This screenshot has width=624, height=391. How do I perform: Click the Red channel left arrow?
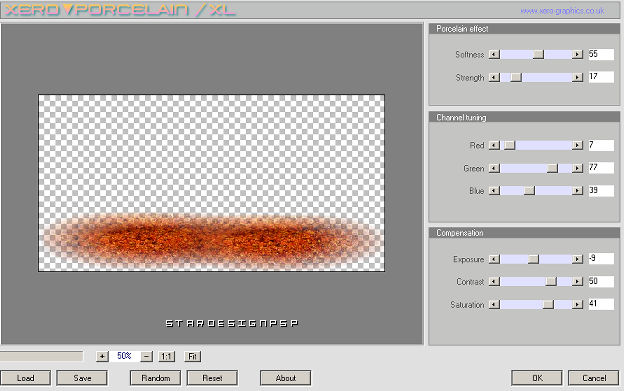(494, 145)
